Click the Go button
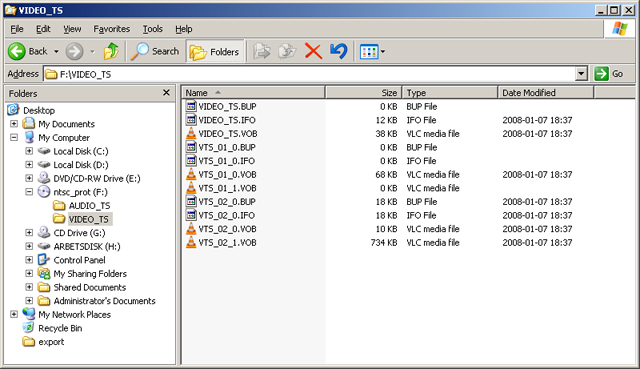Screen dimensions: 640x369 pyautogui.click(x=609, y=74)
